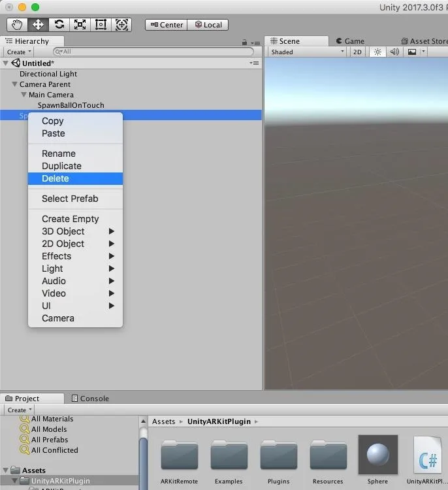Select Directional Light in hierarchy

click(x=48, y=74)
